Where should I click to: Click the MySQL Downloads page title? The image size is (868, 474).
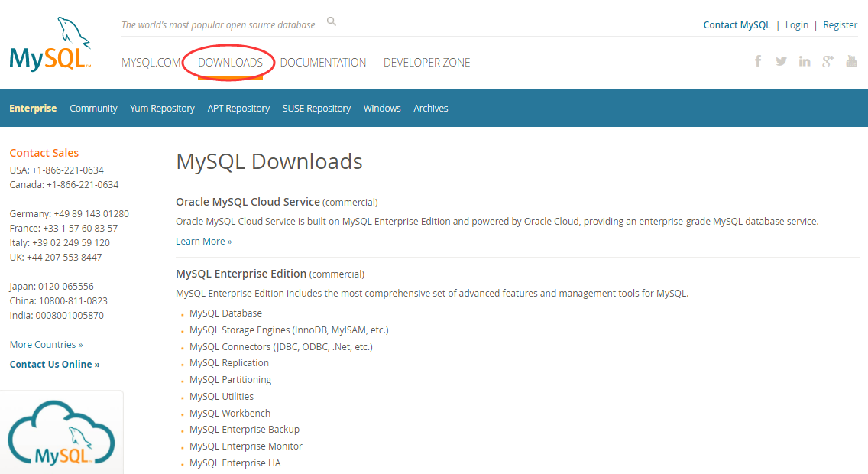[x=269, y=161]
